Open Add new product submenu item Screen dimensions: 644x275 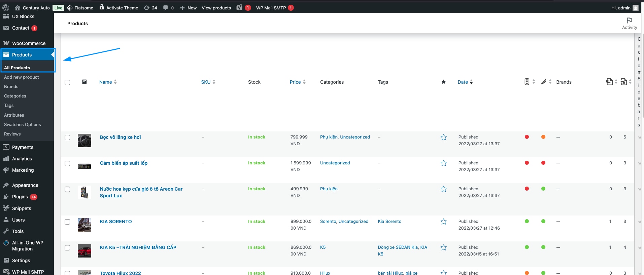click(x=22, y=77)
